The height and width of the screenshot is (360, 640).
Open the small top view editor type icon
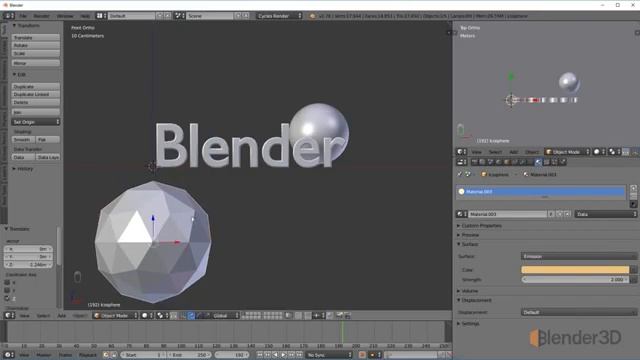point(462,152)
